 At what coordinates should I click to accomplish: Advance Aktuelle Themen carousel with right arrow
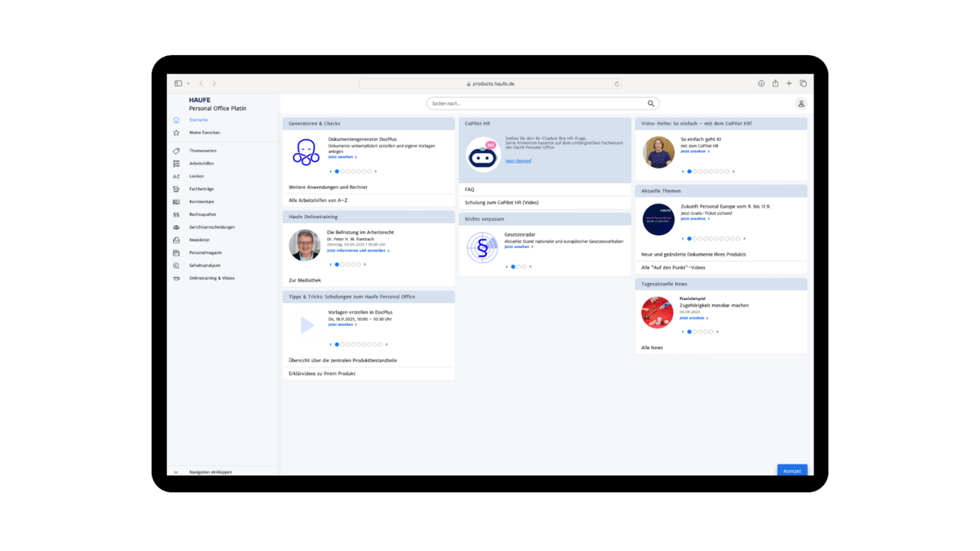(744, 239)
